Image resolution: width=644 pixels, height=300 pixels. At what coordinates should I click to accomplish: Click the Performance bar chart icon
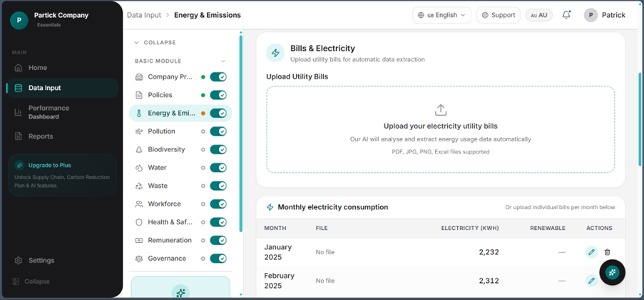pyautogui.click(x=18, y=112)
